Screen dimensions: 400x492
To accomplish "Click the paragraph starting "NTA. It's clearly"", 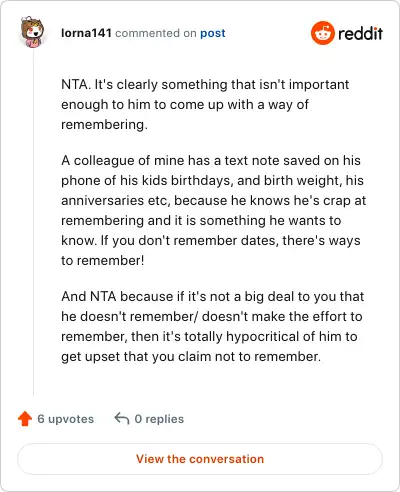I will point(205,104).
